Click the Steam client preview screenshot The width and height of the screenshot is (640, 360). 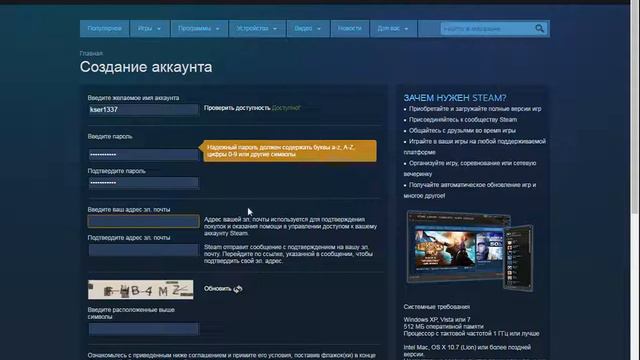[x=469, y=250]
